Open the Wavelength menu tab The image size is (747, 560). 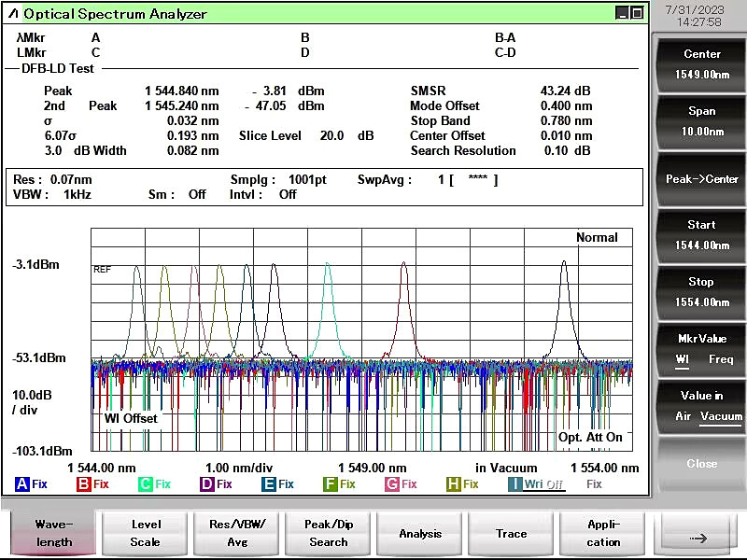[54, 533]
